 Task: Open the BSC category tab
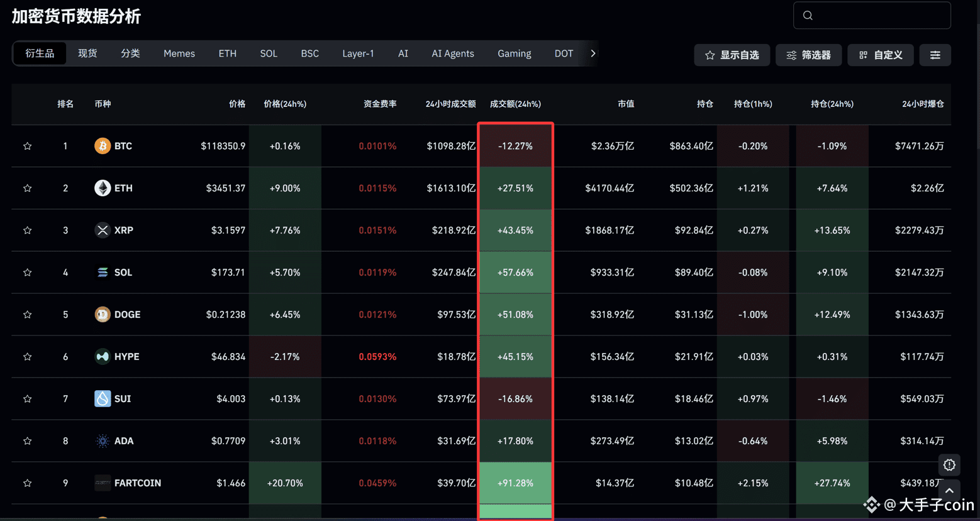point(310,53)
